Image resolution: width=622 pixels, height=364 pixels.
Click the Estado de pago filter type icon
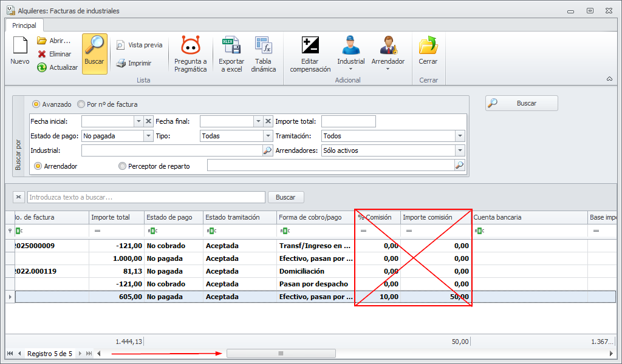click(152, 231)
